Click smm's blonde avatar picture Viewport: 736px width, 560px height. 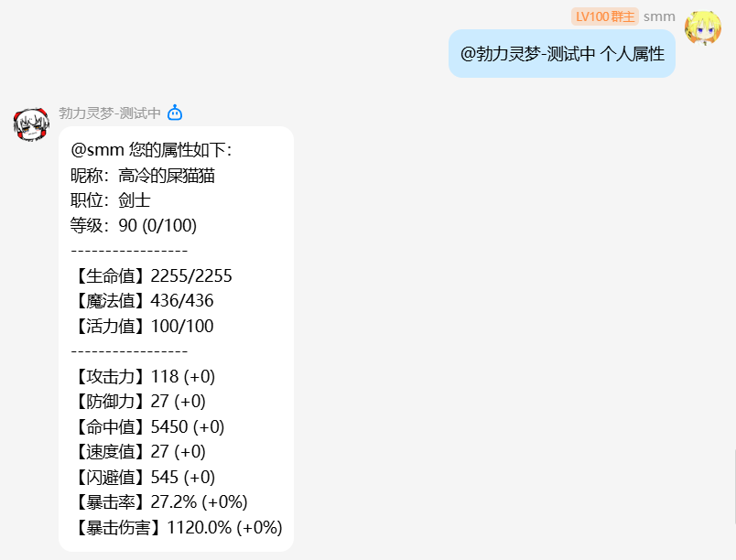coord(703,28)
